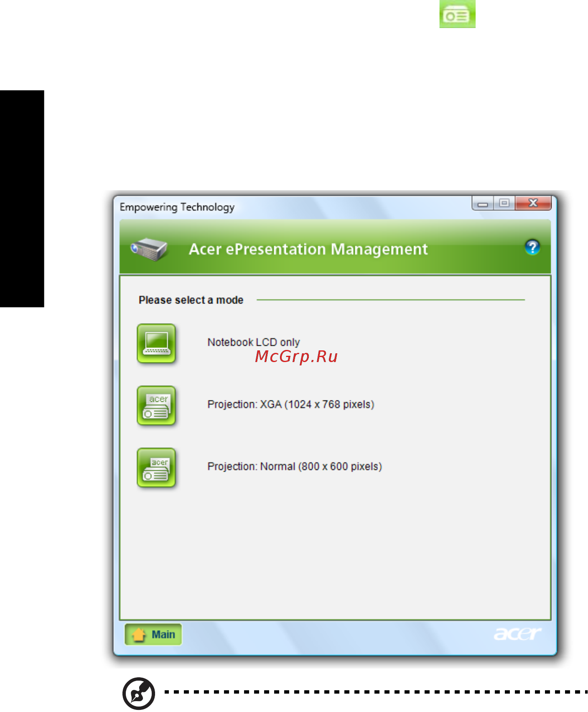Click the 'Notebook LCD only' label
Viewport: 588px width, 712px height.
(254, 342)
